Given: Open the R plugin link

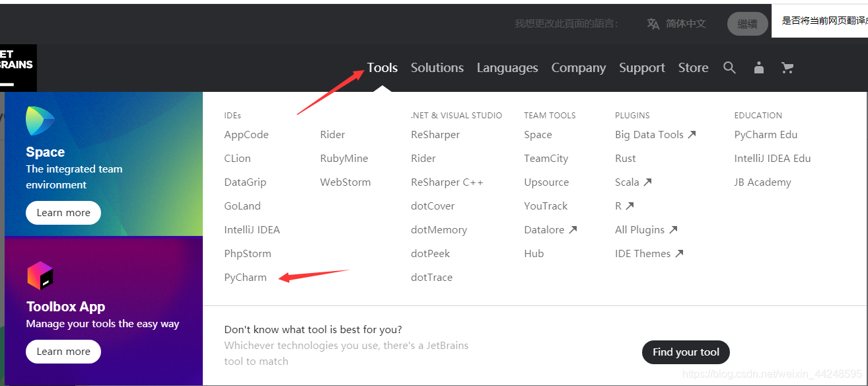Looking at the screenshot, I should (624, 206).
